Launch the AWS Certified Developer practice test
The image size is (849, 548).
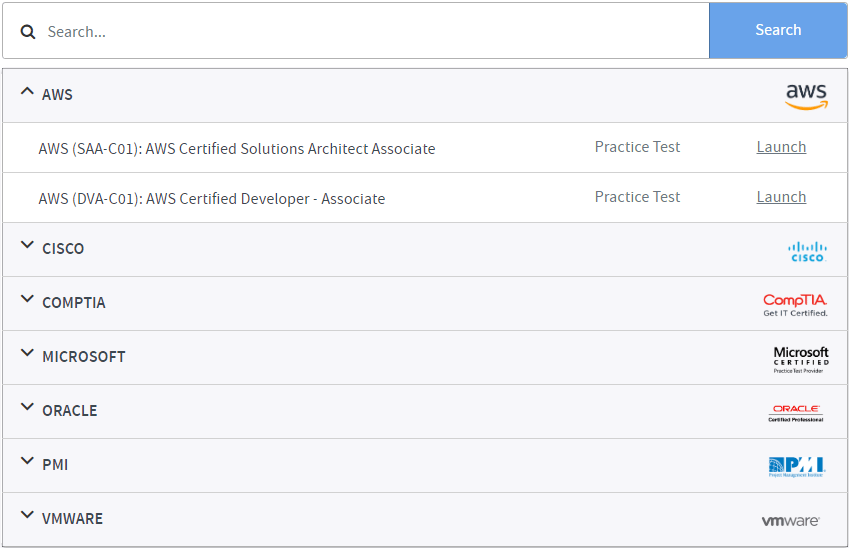coord(781,197)
